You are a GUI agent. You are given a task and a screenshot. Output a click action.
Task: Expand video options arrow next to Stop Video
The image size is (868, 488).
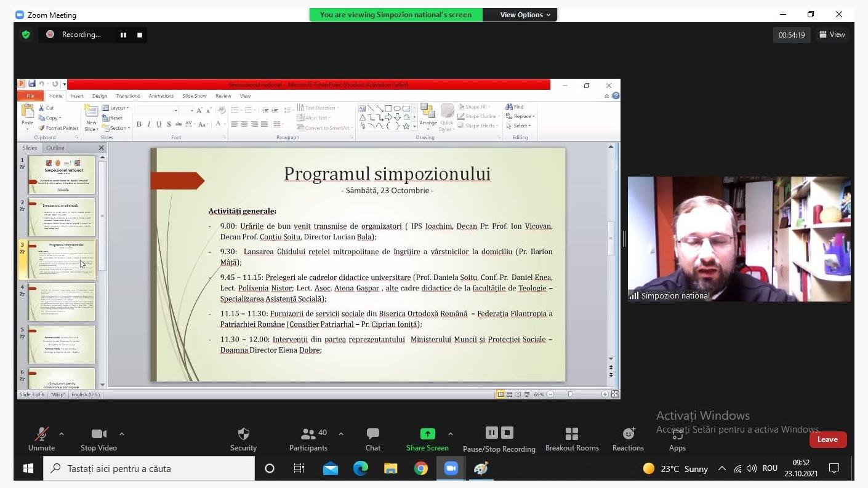click(x=121, y=434)
